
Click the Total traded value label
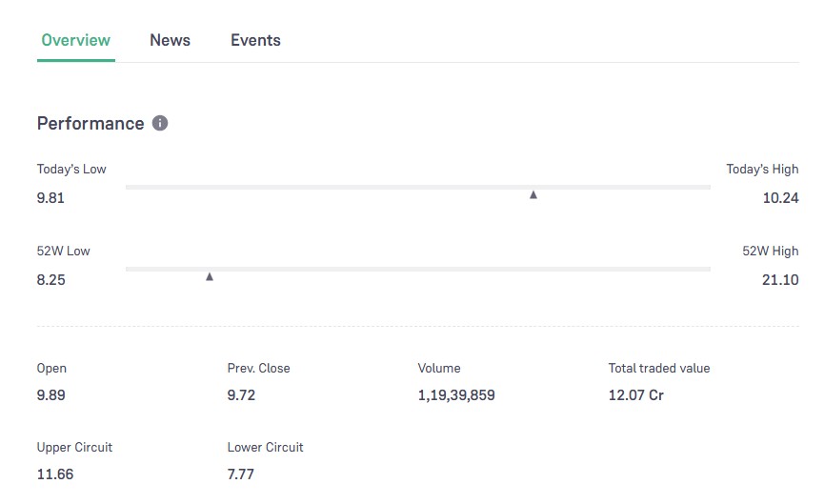tap(659, 368)
